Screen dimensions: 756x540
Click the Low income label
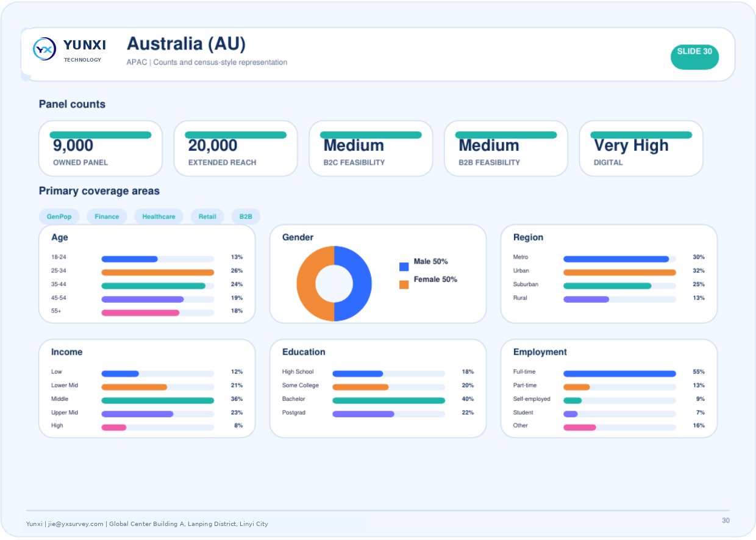tap(57, 372)
